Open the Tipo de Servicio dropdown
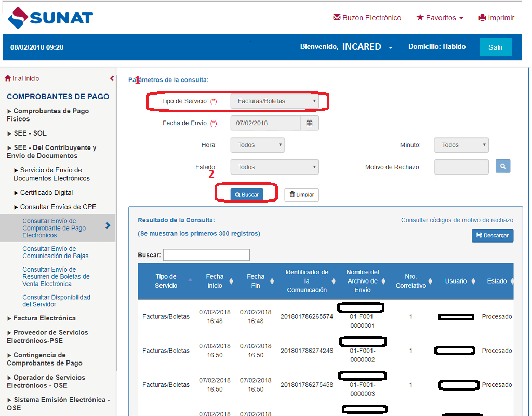 274,101
